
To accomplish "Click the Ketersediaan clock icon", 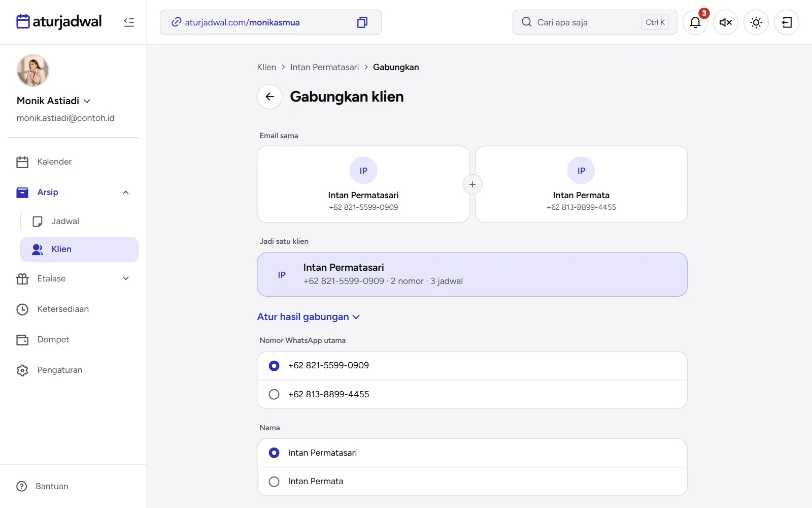I will [22, 309].
